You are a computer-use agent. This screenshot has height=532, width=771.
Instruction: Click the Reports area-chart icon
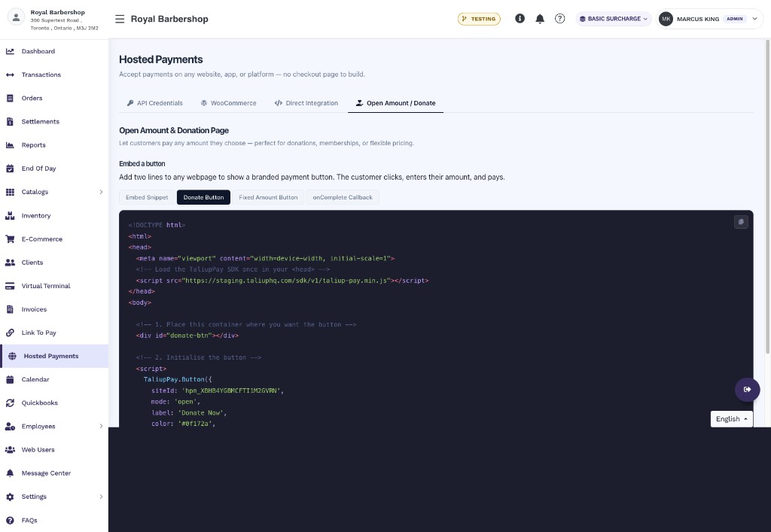coord(10,145)
